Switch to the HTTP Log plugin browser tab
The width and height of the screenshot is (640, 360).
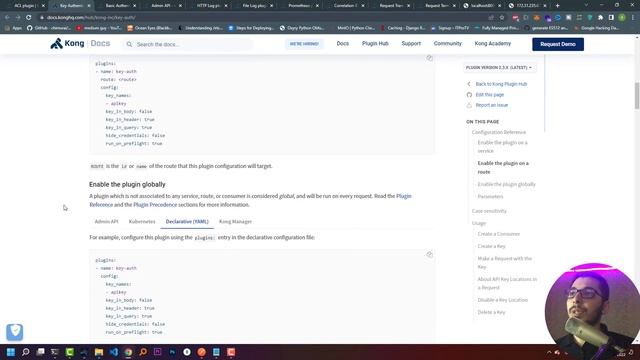(x=208, y=6)
